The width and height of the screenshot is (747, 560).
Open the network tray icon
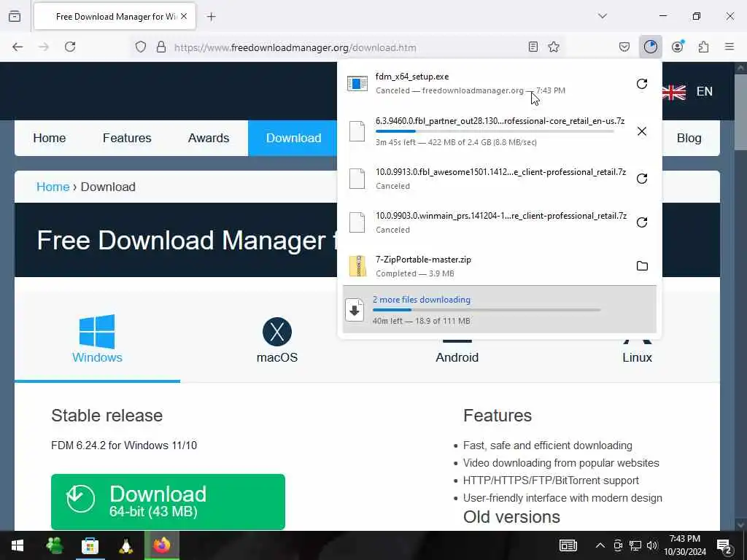tap(635, 545)
